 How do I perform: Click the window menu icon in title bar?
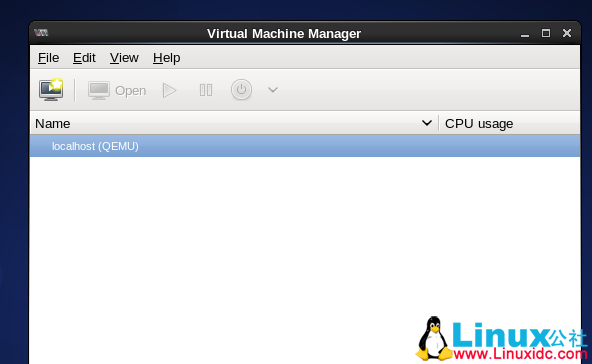click(41, 33)
